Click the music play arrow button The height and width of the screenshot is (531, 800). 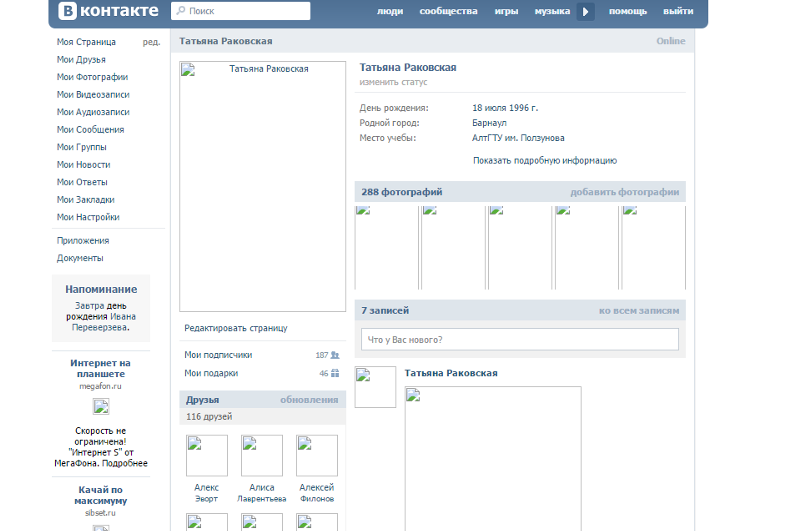pyautogui.click(x=586, y=11)
